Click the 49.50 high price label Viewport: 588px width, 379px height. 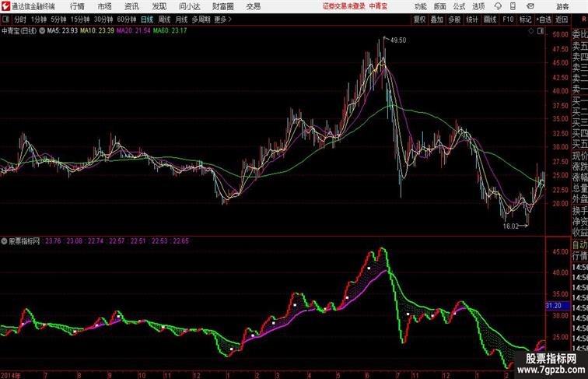(398, 40)
